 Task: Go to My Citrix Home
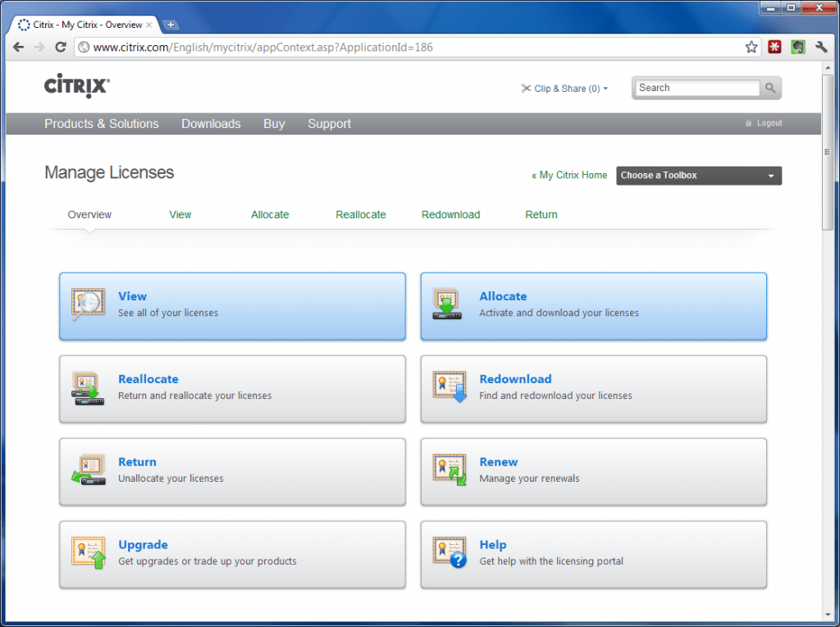[569, 176]
